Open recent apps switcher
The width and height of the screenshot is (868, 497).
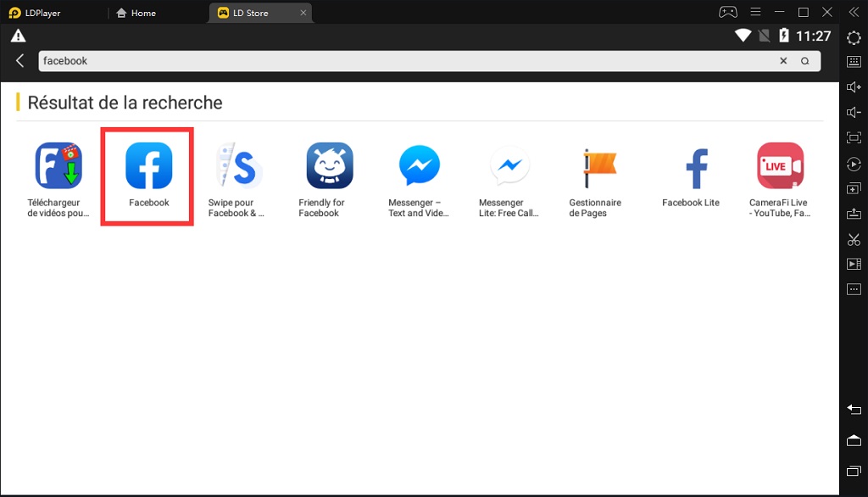tap(854, 472)
